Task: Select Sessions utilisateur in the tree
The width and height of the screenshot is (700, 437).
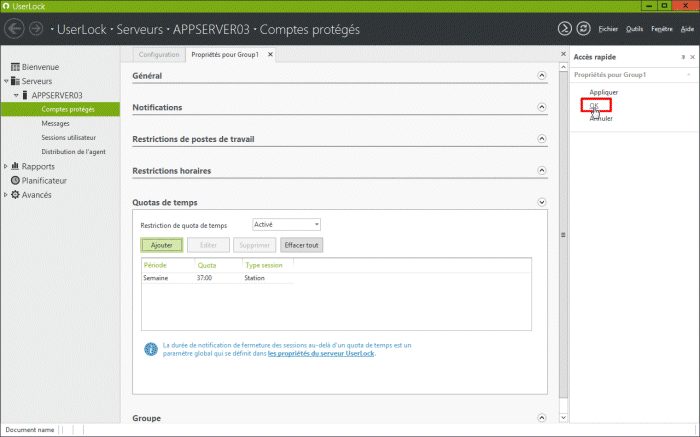Action: click(69, 137)
